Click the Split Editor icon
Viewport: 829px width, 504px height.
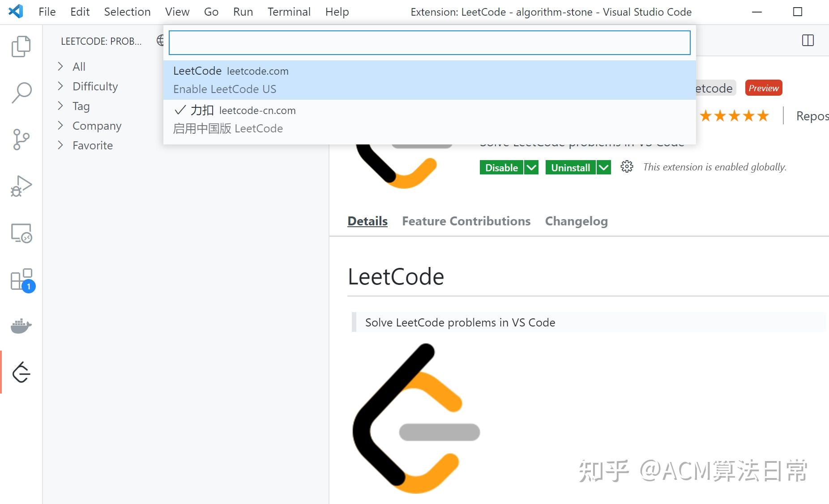808,40
